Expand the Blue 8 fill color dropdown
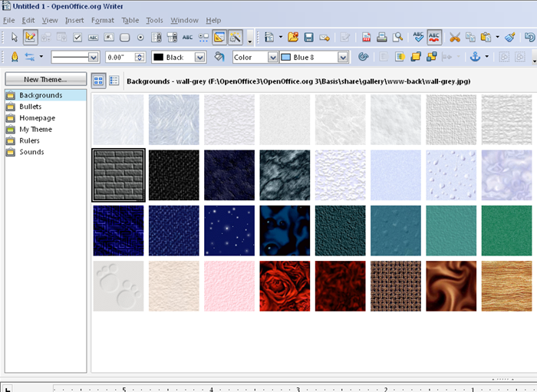Viewport: 537px width, 392px height. pos(342,58)
